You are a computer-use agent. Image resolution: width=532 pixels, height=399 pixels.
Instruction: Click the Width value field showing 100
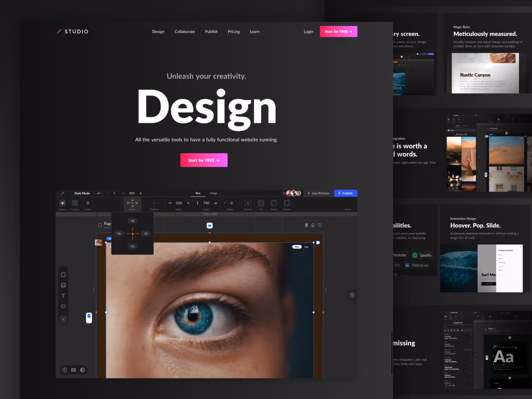(x=178, y=203)
